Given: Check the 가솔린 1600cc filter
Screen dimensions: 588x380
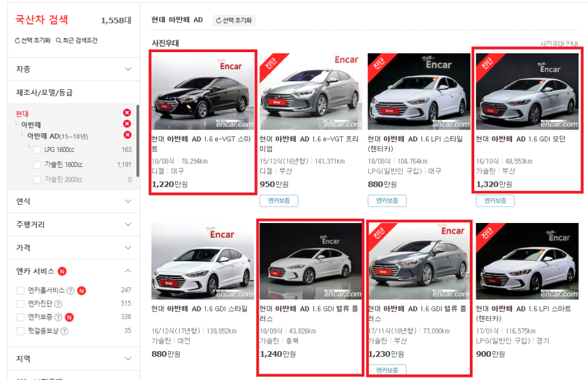Looking at the screenshot, I should 37,165.
